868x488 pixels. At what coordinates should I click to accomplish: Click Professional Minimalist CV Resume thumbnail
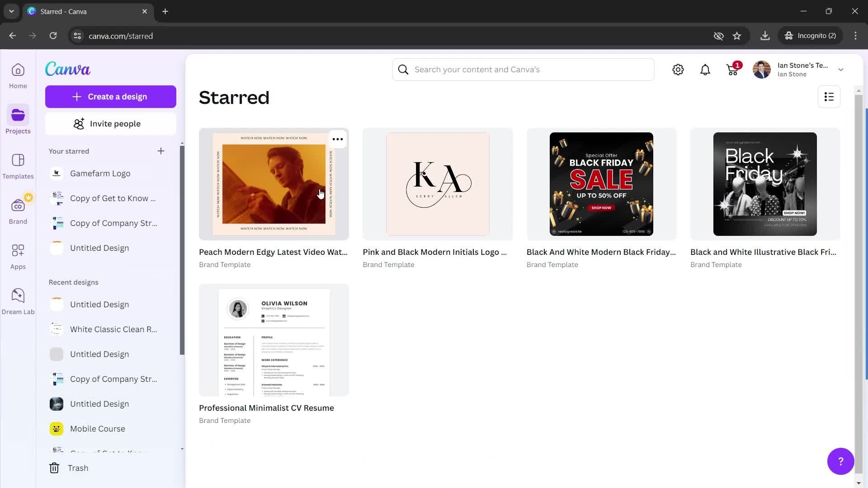pyautogui.click(x=274, y=340)
